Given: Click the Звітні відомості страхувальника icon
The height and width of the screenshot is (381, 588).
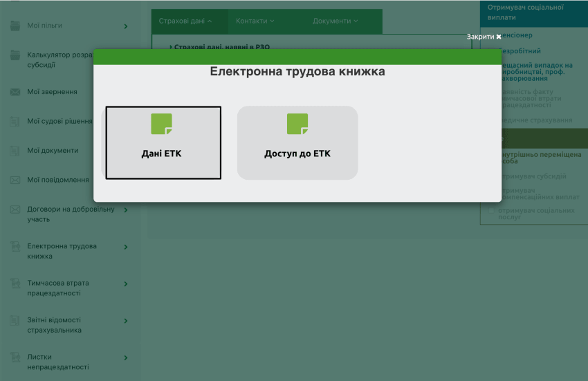Looking at the screenshot, I should point(15,320).
